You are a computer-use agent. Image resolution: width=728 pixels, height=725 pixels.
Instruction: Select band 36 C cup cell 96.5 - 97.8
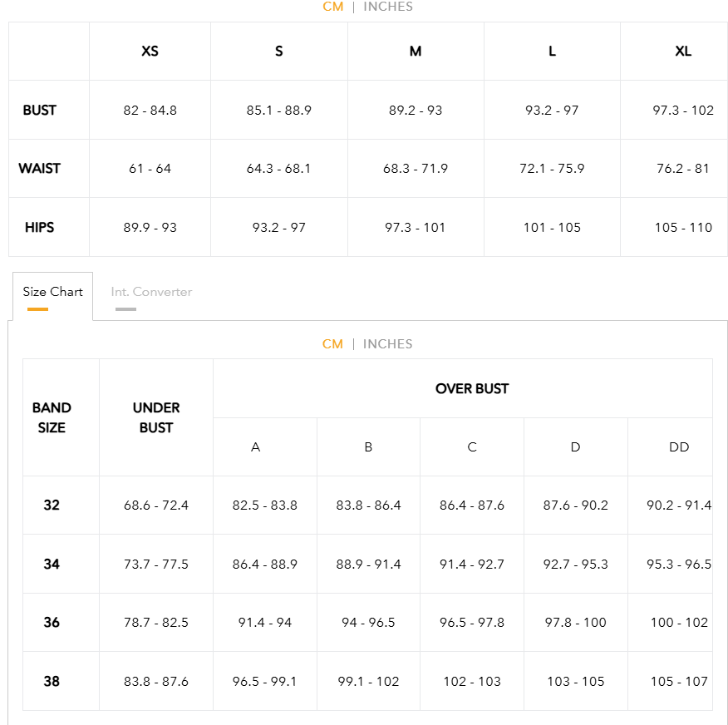(x=472, y=623)
